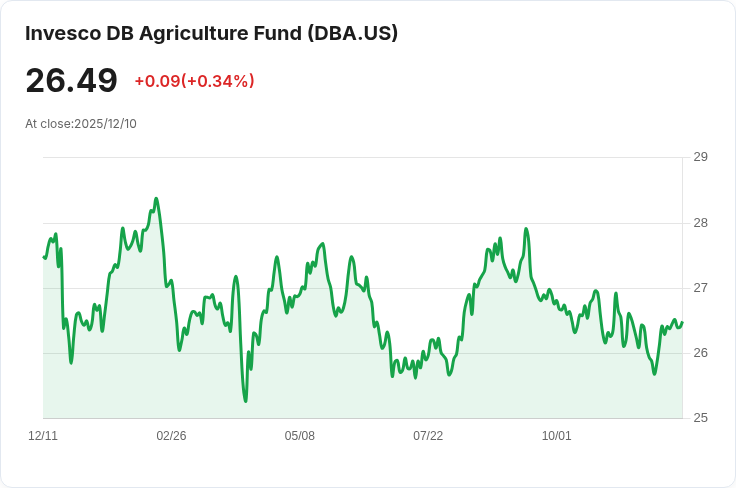This screenshot has height=488, width=736.
Task: Click the At close 2025/12/10 text
Action: point(81,124)
